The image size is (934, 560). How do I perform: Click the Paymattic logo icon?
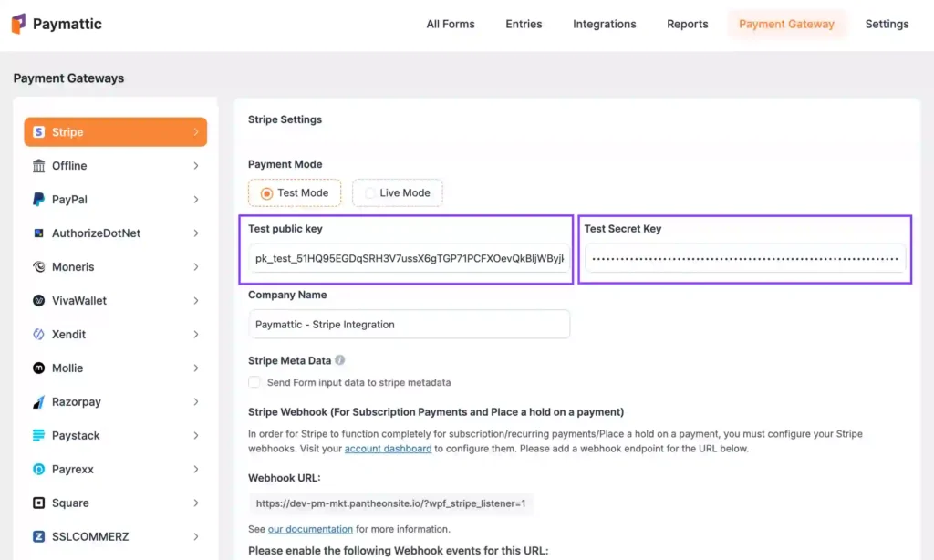(x=18, y=24)
